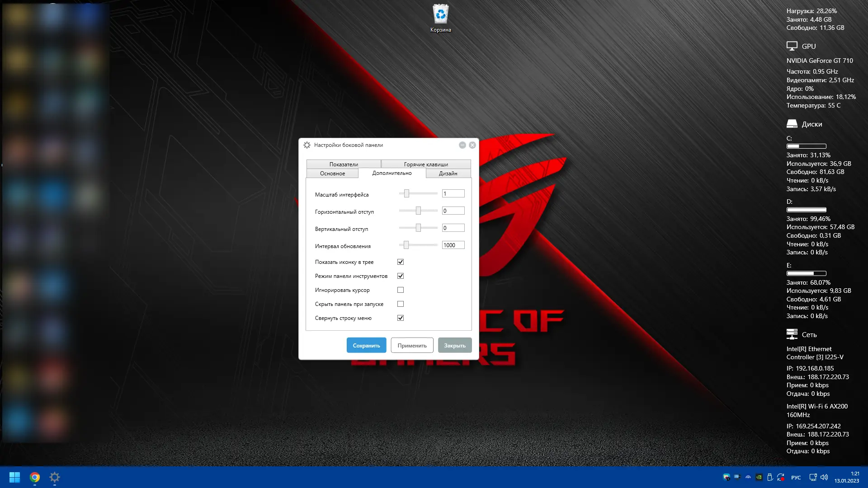Viewport: 868px width, 488px height.
Task: Open the Recycle Bin (Корзина) desktop icon
Action: tap(440, 15)
